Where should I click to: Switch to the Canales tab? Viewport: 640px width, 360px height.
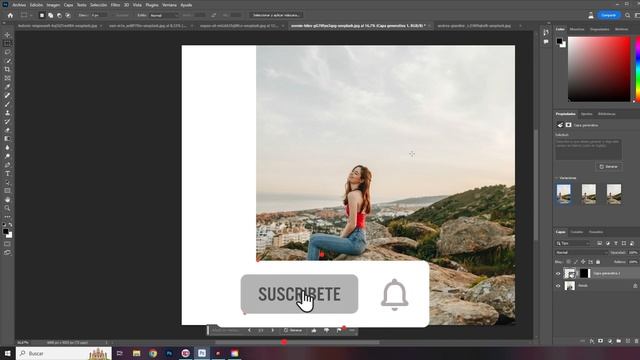point(577,232)
